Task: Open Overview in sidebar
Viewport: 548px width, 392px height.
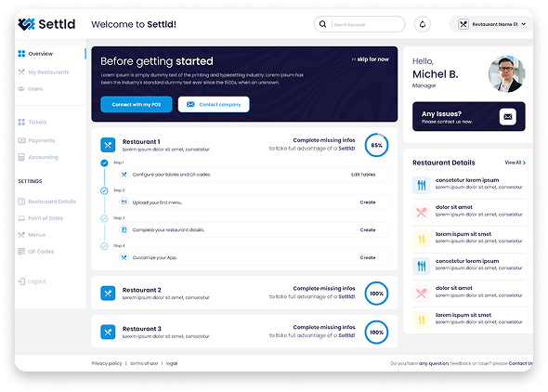Action: (41, 54)
